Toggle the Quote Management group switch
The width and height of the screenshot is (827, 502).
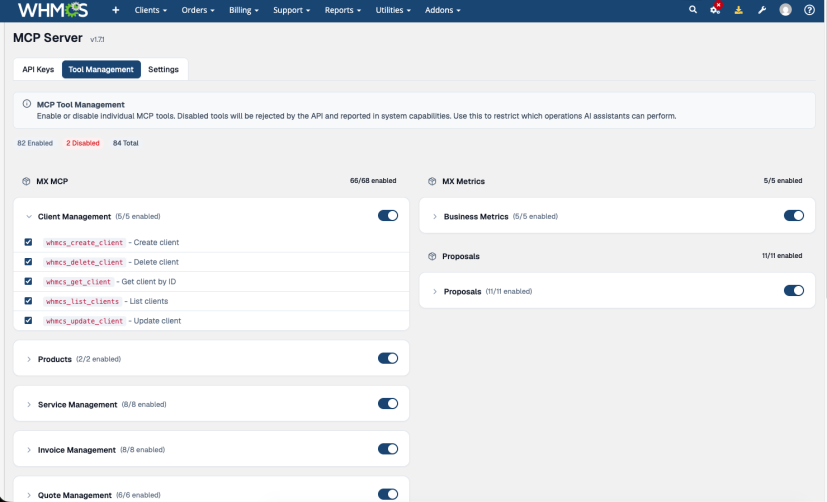click(388, 494)
